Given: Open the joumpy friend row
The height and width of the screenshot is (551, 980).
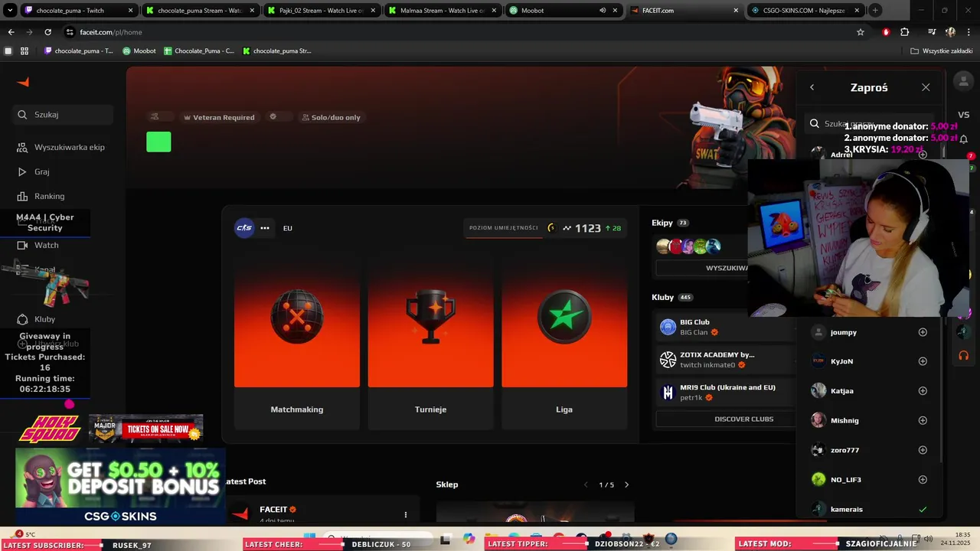Looking at the screenshot, I should point(869,332).
